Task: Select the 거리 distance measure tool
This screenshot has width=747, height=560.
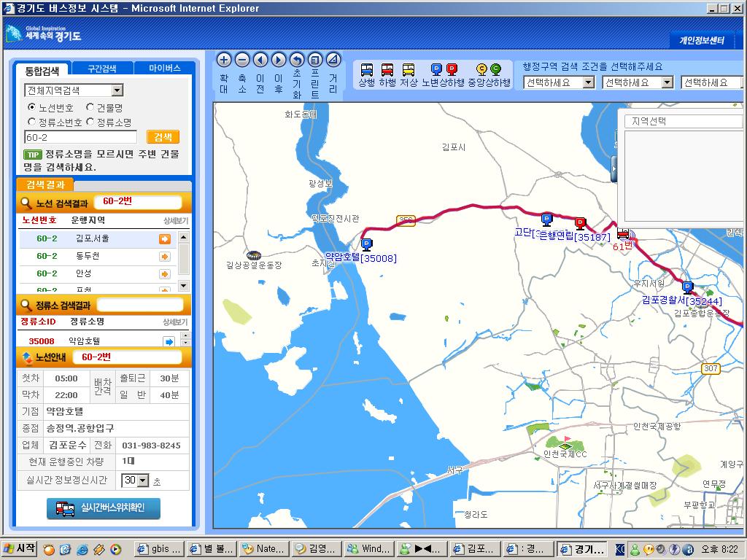Action: (333, 61)
